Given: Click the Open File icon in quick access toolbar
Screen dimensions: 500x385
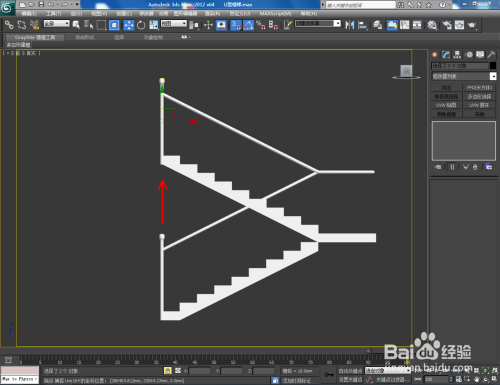Looking at the screenshot, I should tap(32, 4).
